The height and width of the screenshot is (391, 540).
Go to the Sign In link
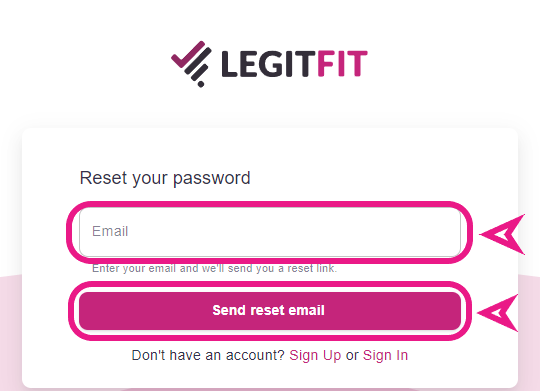[x=385, y=355]
